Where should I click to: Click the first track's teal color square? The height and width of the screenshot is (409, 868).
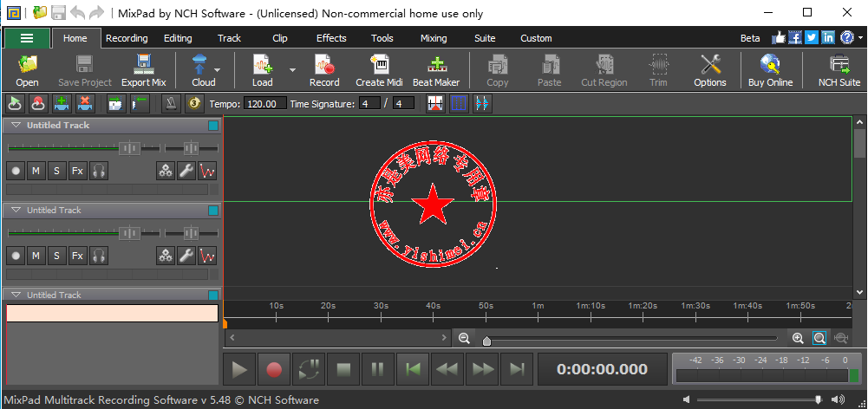click(213, 126)
